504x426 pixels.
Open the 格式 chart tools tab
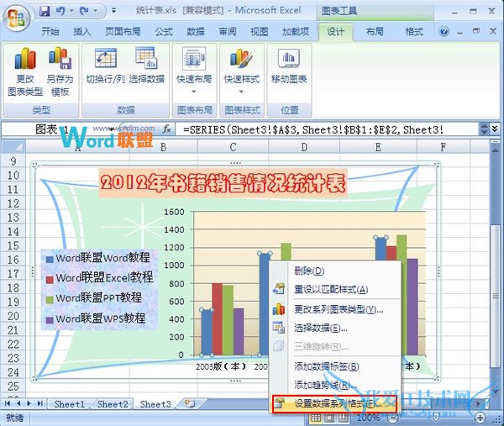pyautogui.click(x=413, y=31)
